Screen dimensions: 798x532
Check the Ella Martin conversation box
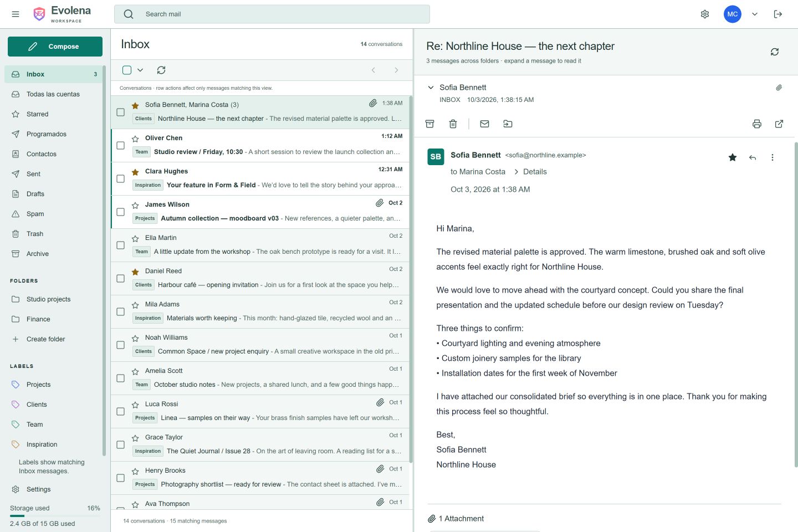[120, 245]
